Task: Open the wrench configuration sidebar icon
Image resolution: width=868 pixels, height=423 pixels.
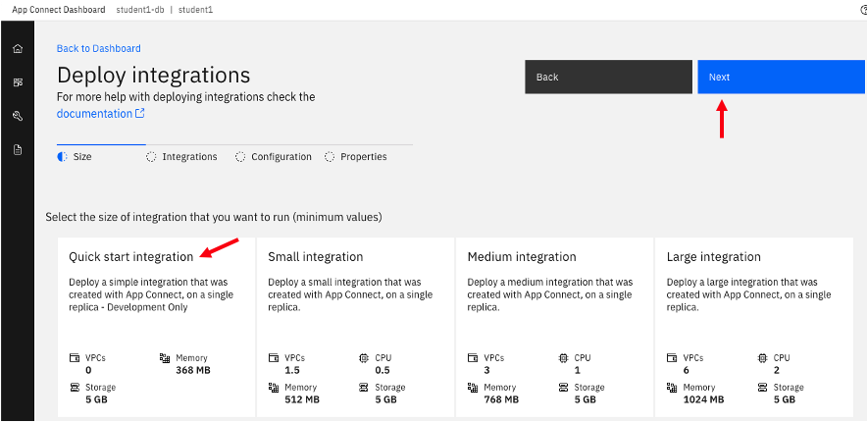Action: [x=18, y=116]
